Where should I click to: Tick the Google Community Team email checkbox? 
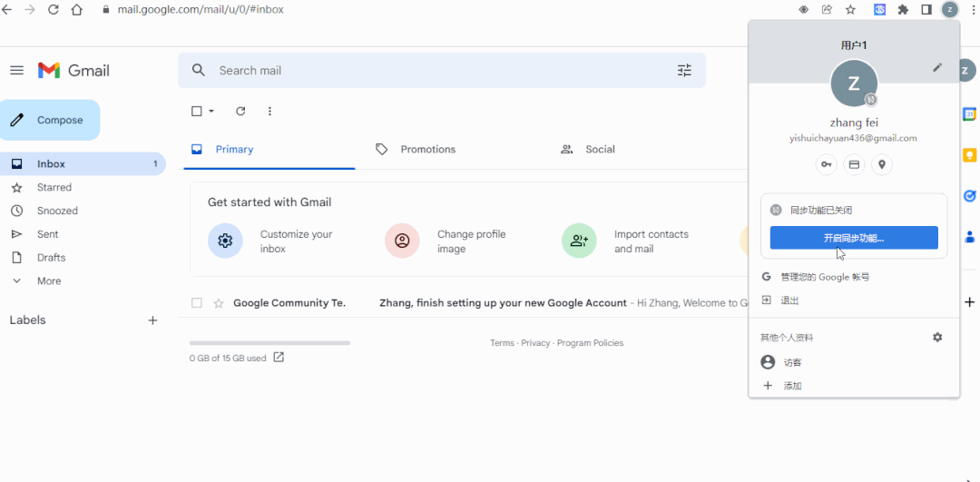pos(197,303)
